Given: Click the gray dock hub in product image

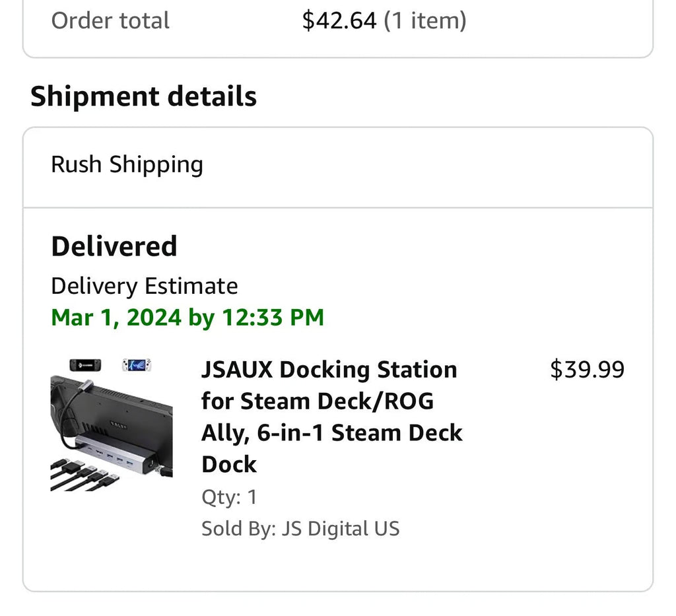Looking at the screenshot, I should click(x=112, y=450).
